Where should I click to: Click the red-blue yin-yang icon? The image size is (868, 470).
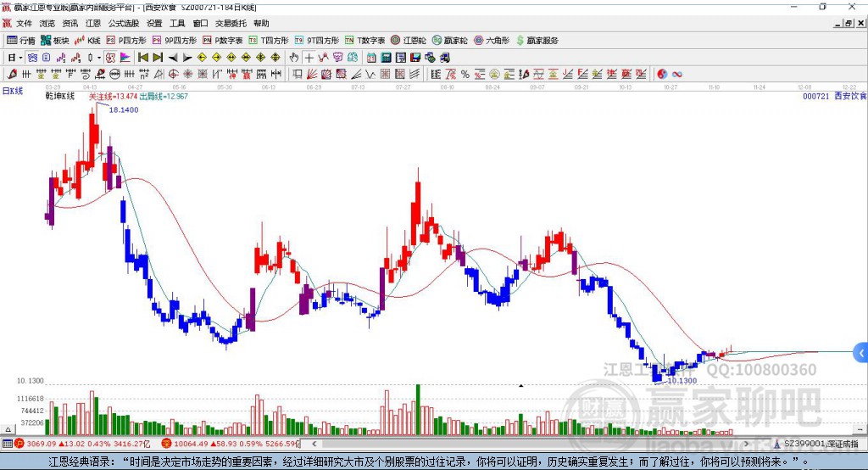click(x=662, y=75)
